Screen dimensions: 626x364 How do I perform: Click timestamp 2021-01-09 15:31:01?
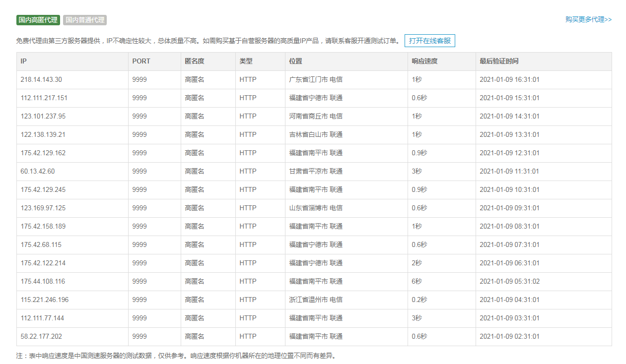[x=509, y=98]
